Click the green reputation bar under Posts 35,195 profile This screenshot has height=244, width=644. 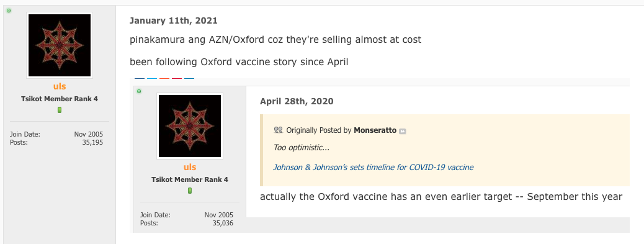click(60, 110)
